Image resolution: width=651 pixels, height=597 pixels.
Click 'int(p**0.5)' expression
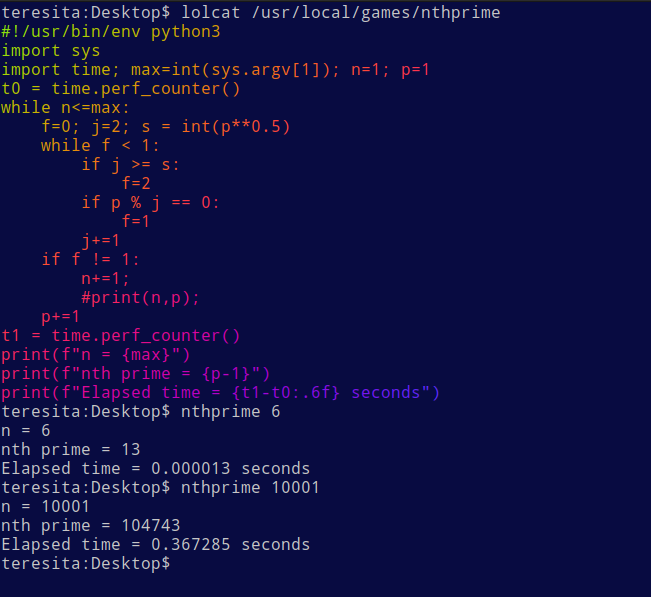(x=235, y=127)
